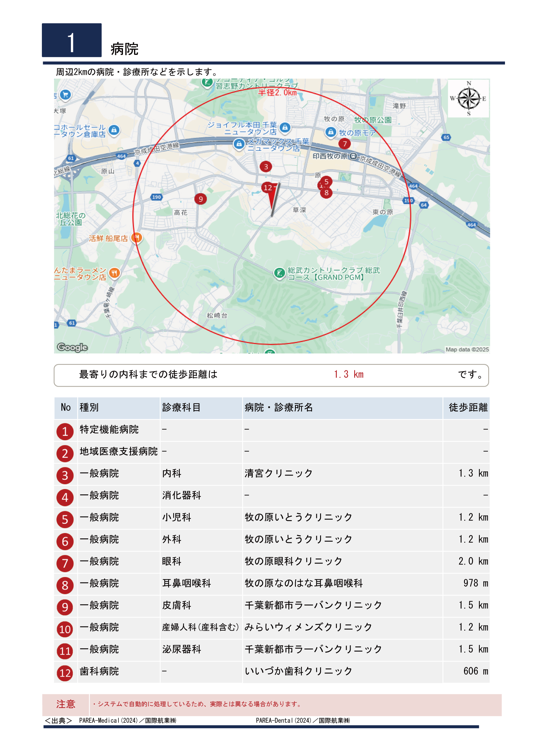Select the 清宮クリニック clinic name cell

(x=278, y=473)
